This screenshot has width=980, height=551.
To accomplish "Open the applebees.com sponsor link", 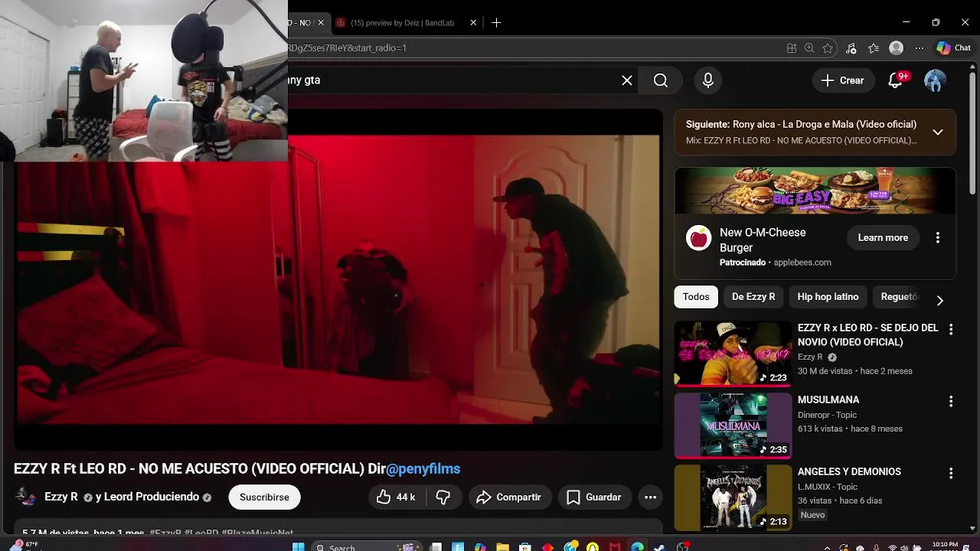I will 802,262.
